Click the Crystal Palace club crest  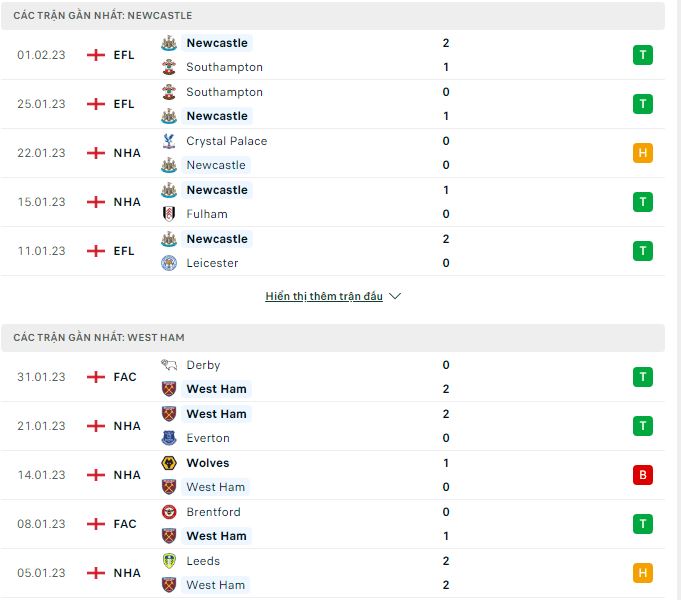[169, 141]
